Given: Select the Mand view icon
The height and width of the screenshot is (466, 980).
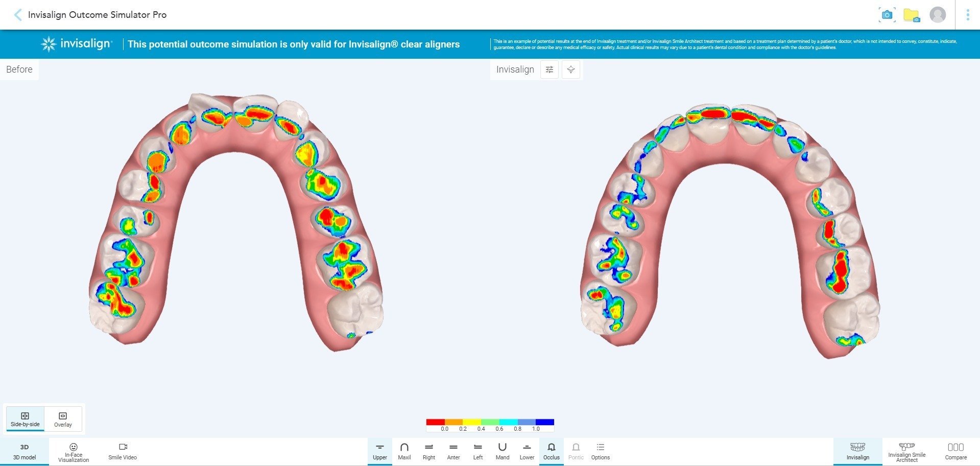Looking at the screenshot, I should (503, 452).
